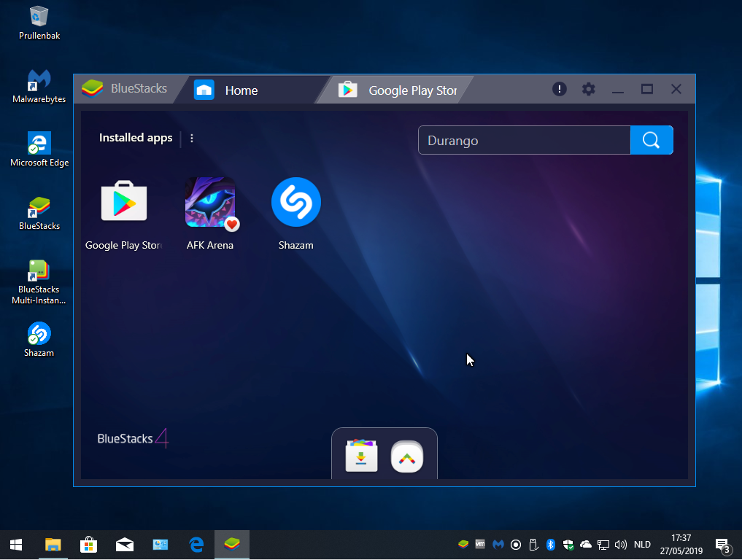Image resolution: width=742 pixels, height=560 pixels.
Task: Open Edge browser from the taskbar
Action: pyautogui.click(x=196, y=545)
